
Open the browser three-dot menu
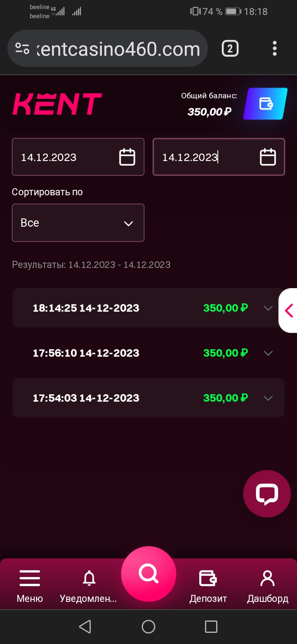point(275,49)
